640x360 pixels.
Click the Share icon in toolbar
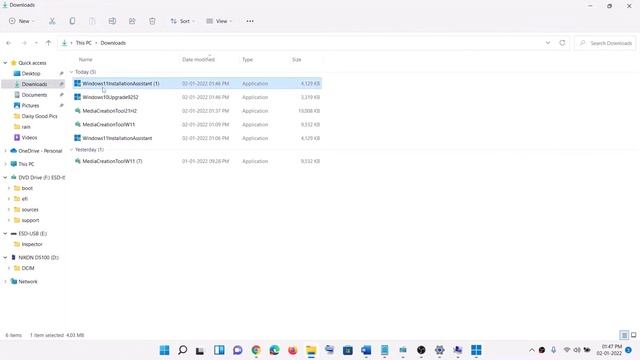[x=132, y=21]
